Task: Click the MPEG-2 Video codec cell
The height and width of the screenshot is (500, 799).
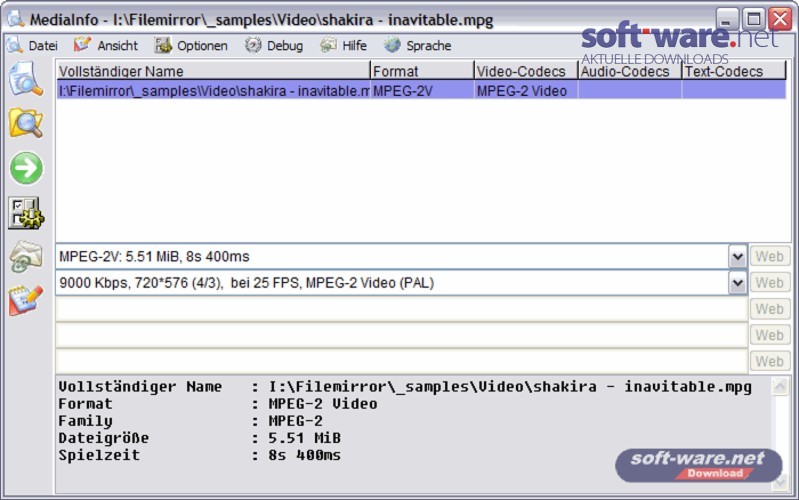Action: [526, 90]
